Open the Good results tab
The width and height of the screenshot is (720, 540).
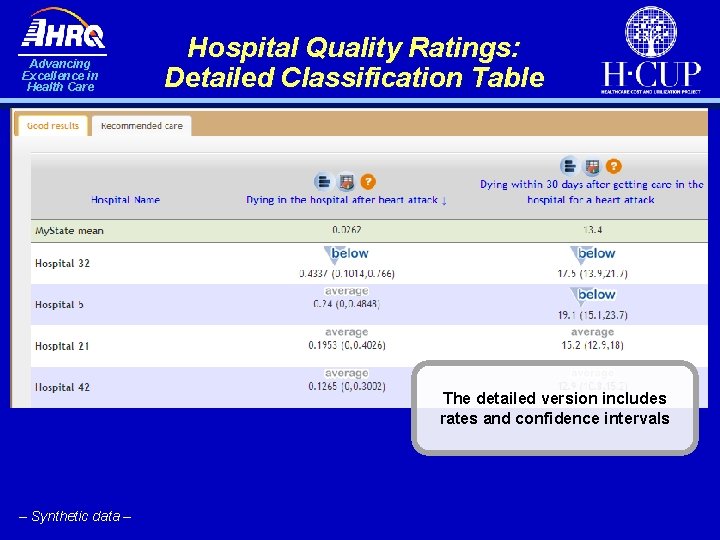pos(52,125)
